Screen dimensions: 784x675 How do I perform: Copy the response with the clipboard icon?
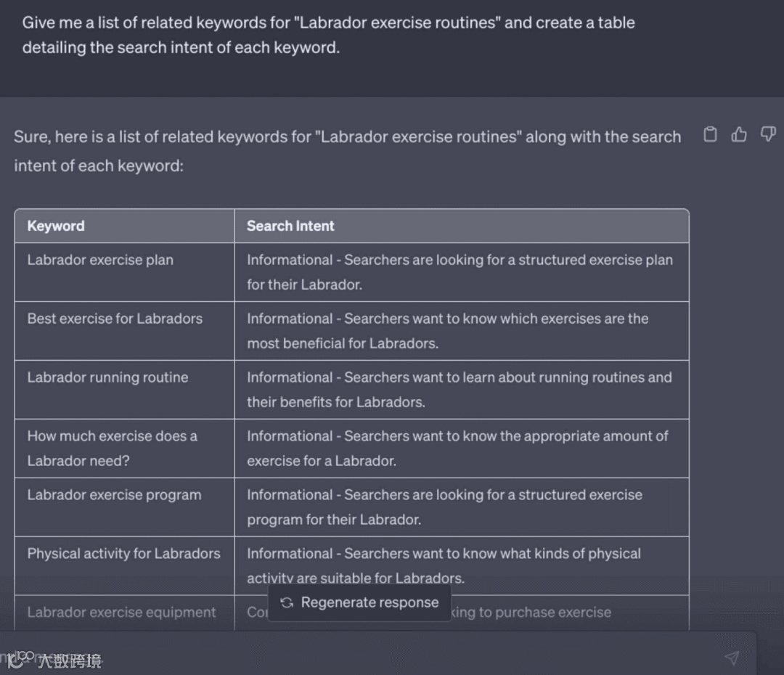(711, 134)
